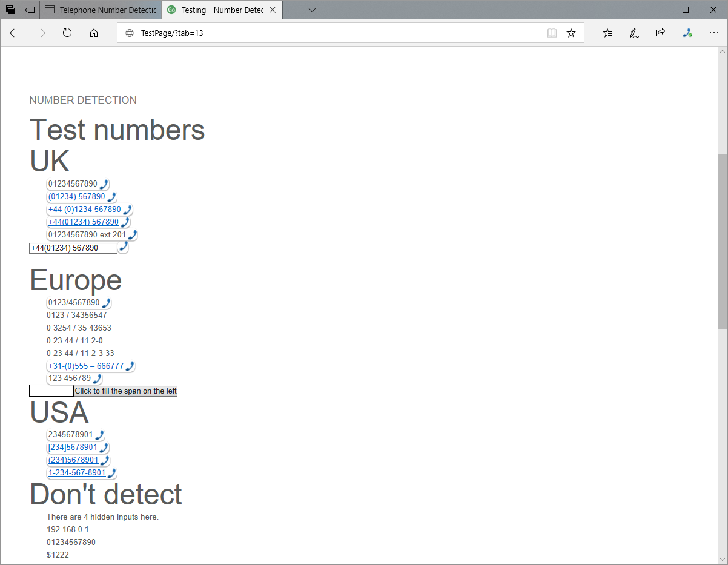
Task: Add this page to favorites (star icon)
Action: [x=571, y=33]
